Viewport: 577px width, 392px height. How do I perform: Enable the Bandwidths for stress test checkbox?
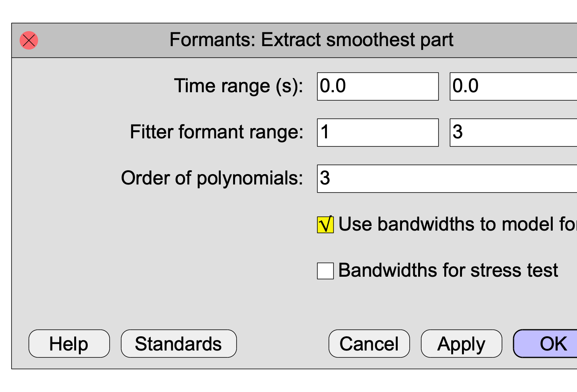tap(325, 271)
